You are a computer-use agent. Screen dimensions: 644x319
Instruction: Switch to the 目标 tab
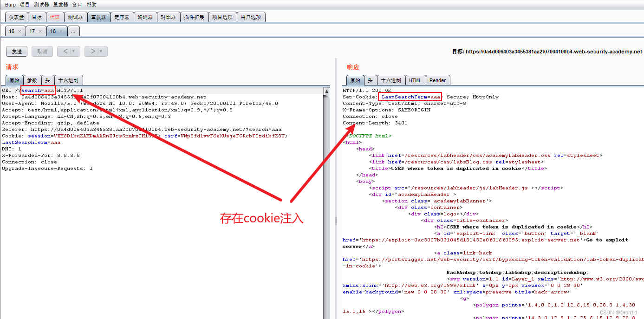click(x=36, y=17)
